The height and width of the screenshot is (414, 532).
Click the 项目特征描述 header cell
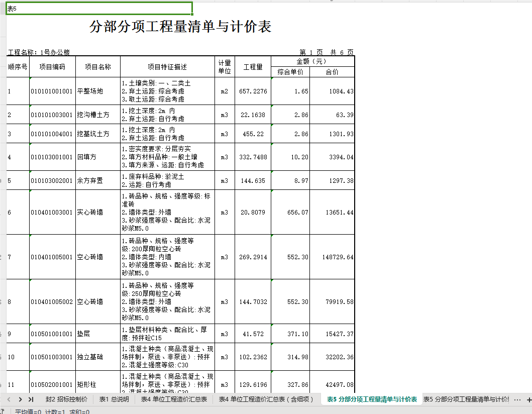click(167, 67)
